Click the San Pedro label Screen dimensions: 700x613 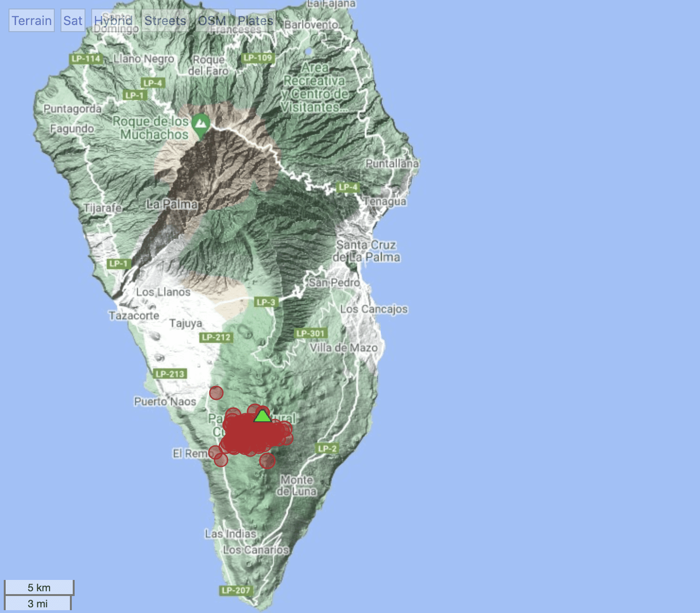pos(334,282)
